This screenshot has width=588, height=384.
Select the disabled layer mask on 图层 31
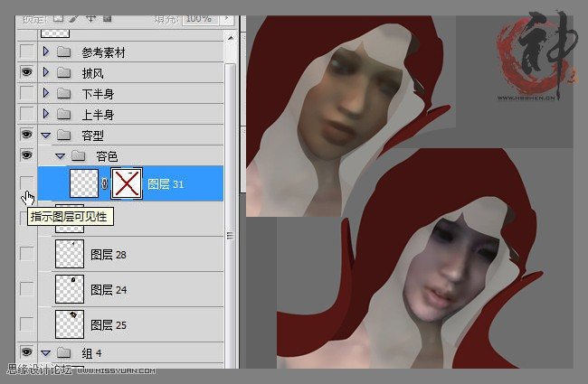coord(127,183)
